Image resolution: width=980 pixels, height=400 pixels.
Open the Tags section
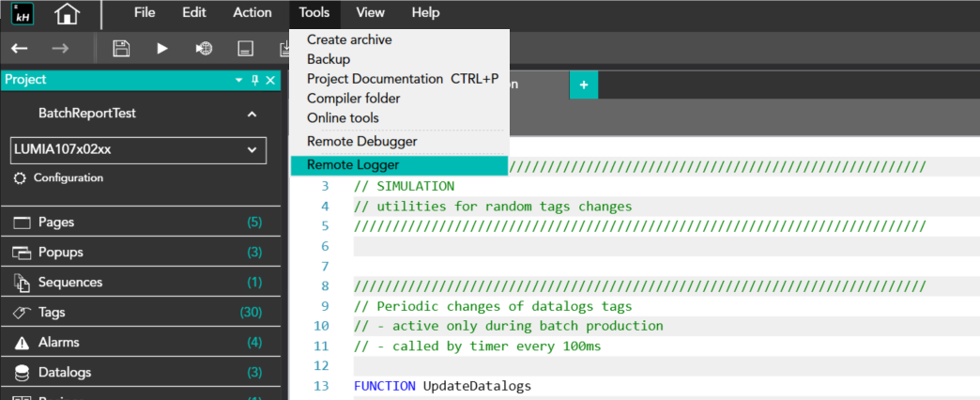click(52, 312)
